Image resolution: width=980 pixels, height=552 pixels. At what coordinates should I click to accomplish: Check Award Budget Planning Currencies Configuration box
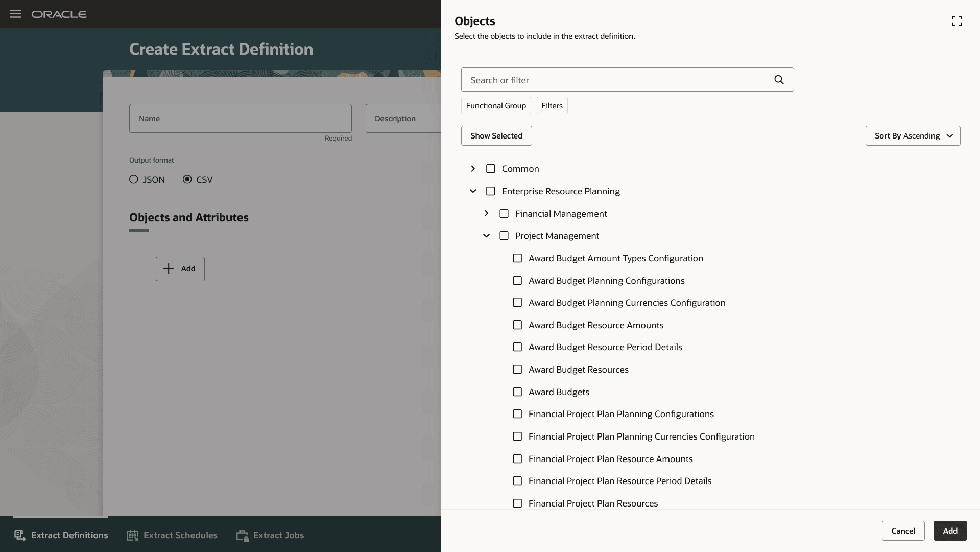click(517, 303)
